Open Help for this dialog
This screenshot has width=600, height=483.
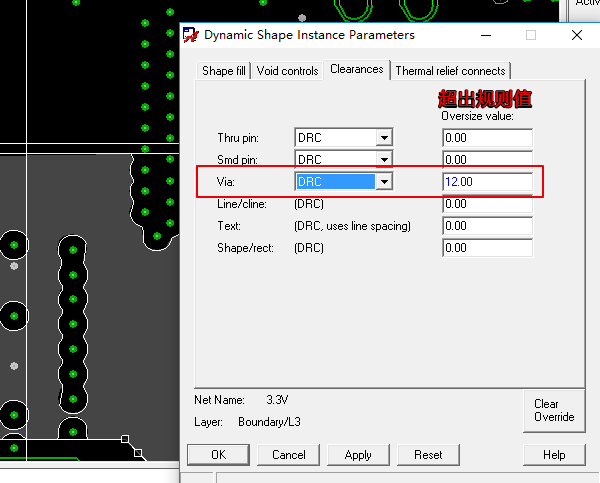(553, 454)
